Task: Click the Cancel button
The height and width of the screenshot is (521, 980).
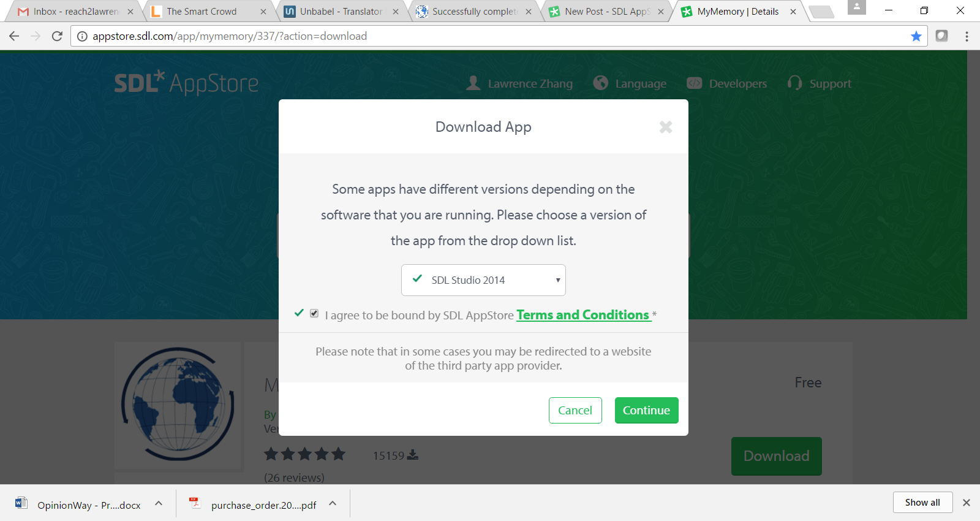Action: tap(575, 410)
